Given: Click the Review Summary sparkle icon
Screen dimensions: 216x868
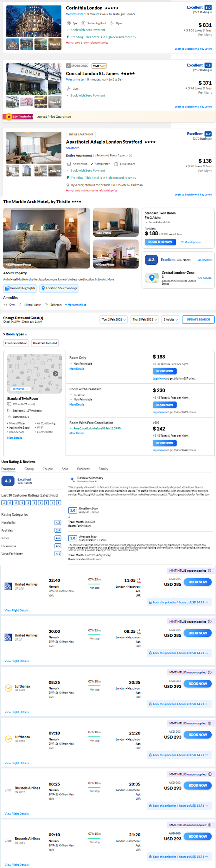Looking at the screenshot, I should (x=72, y=479).
